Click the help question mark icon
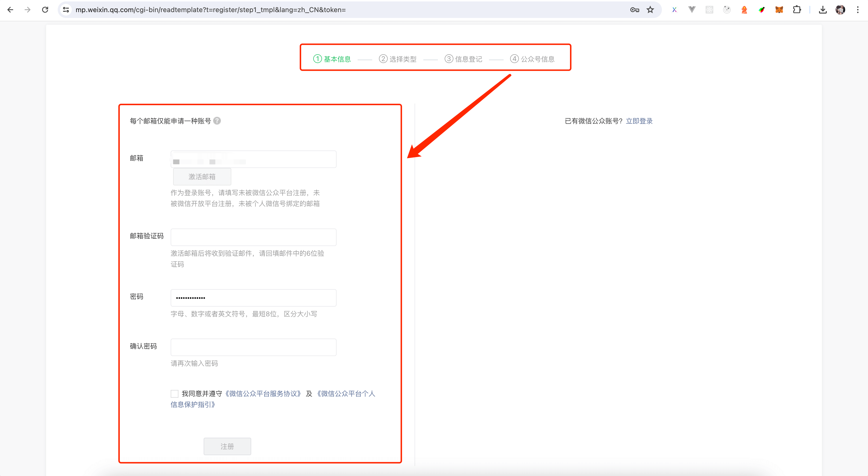Viewport: 868px width, 476px height. coord(217,121)
